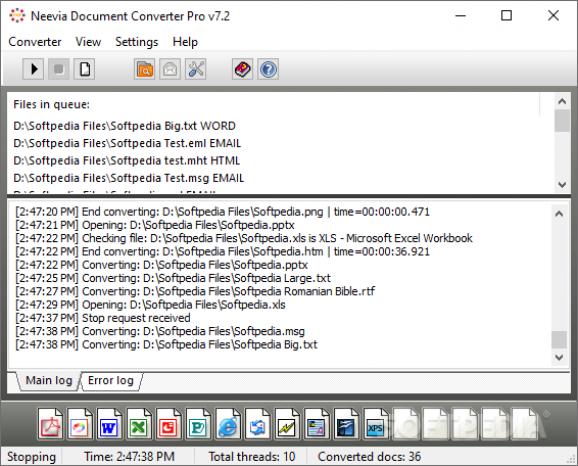Screen dimensions: 578x466
Task: Select queue entry Softpedia Test.eml EMAIL
Action: tap(127, 143)
